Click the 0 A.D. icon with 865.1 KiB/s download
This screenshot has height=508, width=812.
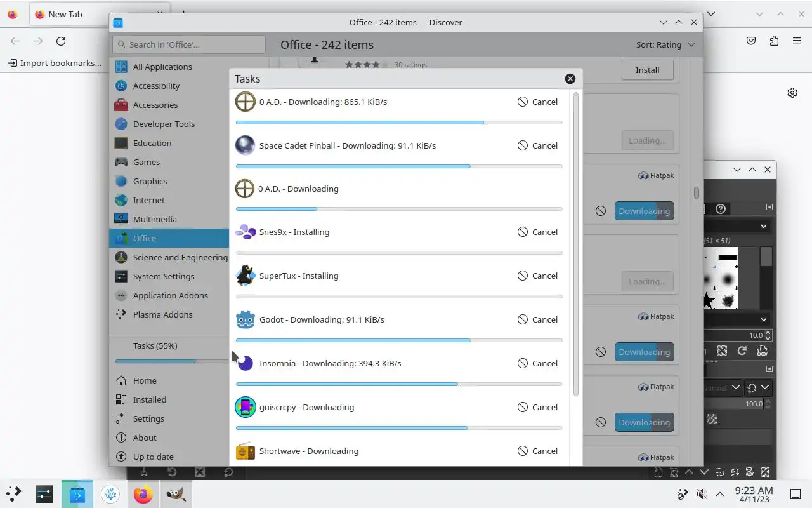click(246, 102)
